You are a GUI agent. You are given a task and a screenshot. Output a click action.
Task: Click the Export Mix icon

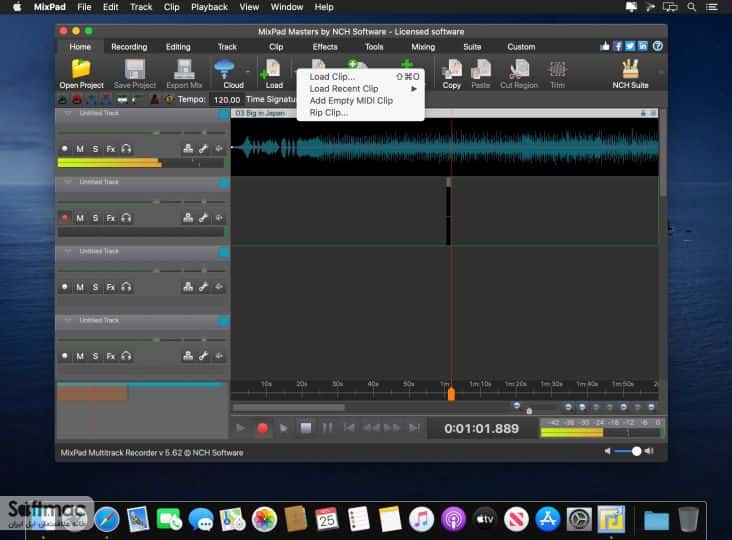[184, 69]
